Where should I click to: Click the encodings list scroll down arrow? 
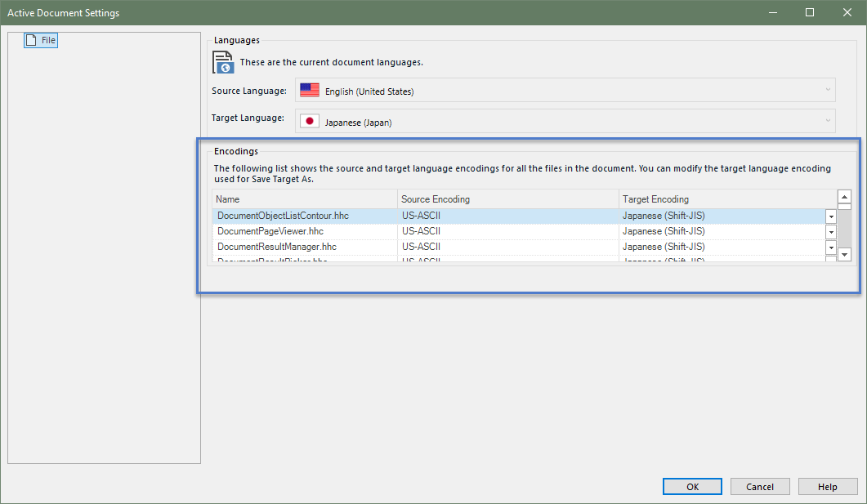(844, 255)
